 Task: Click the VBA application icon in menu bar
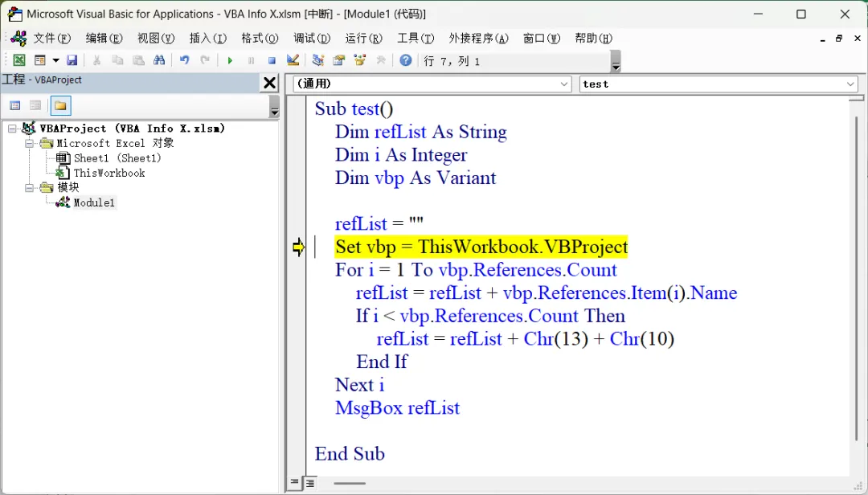point(18,39)
